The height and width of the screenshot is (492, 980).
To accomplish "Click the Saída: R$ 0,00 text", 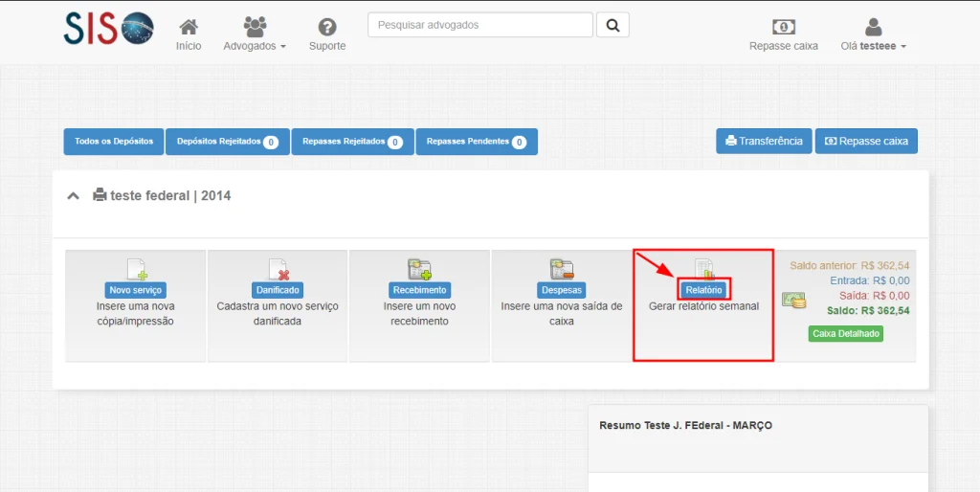I will click(873, 295).
